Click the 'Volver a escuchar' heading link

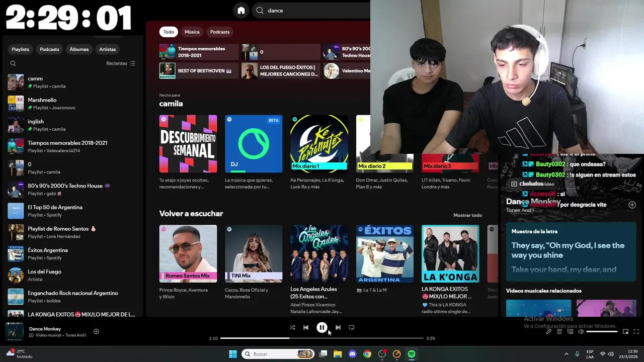point(191,214)
